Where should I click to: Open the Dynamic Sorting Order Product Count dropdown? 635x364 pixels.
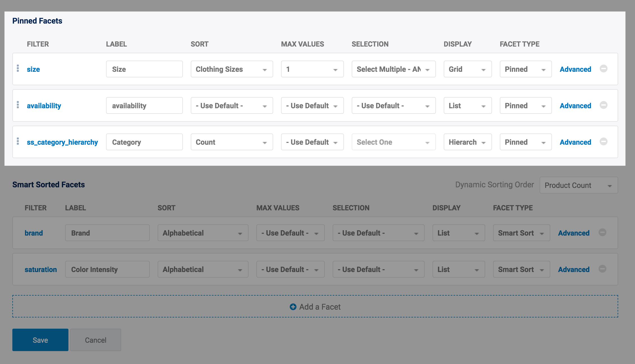[x=578, y=185]
